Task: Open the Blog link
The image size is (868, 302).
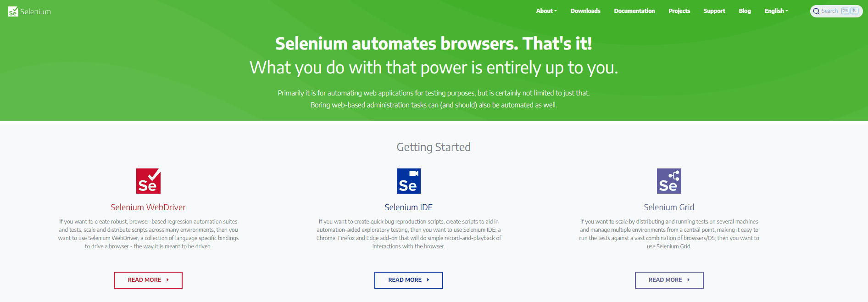Action: 745,11
